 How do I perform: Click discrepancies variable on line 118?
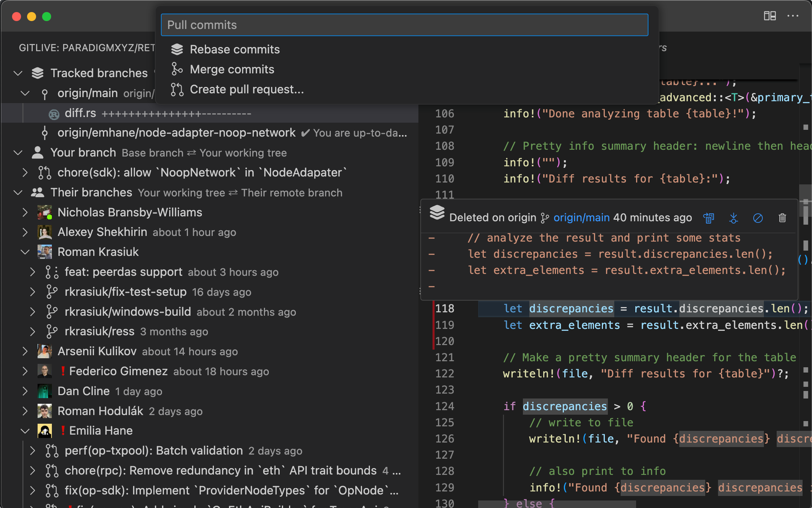pyautogui.click(x=571, y=309)
